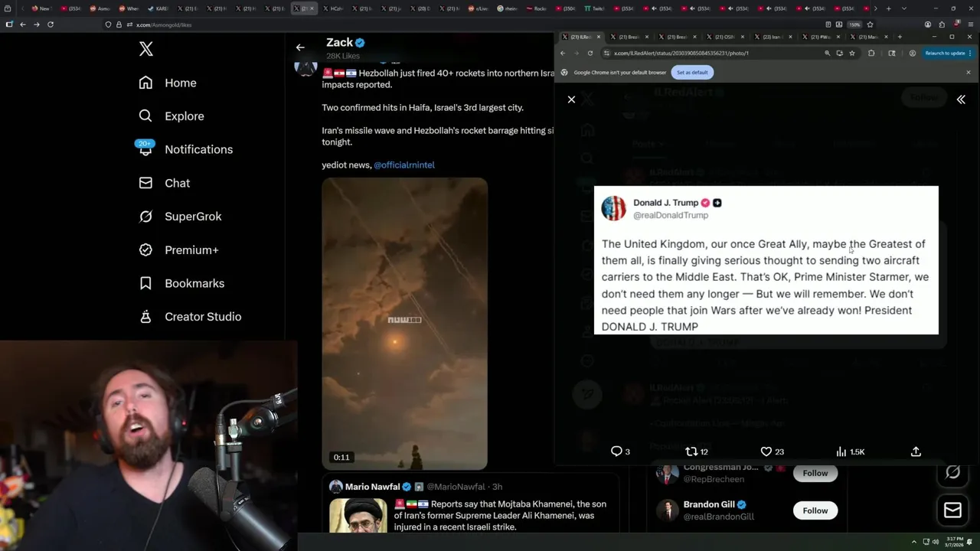Open the @officialrnintel mention link
Viewport: 980px width, 551px height.
(x=404, y=165)
